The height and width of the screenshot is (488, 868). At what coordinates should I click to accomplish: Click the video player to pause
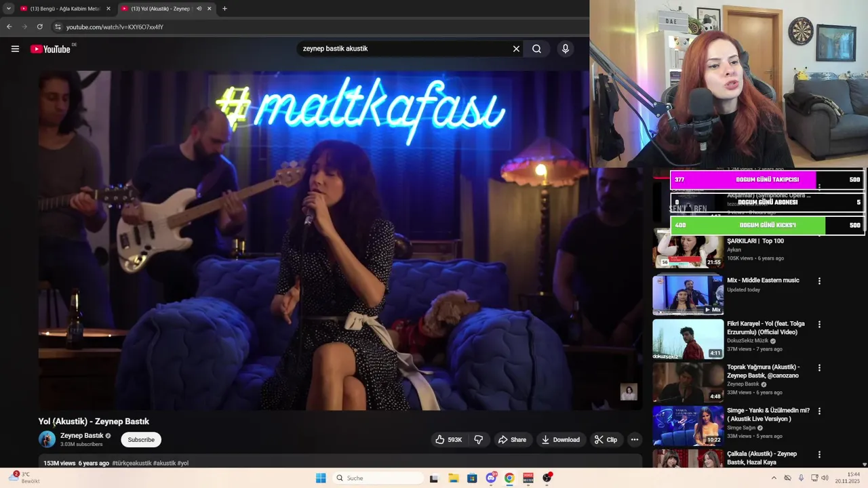point(339,241)
